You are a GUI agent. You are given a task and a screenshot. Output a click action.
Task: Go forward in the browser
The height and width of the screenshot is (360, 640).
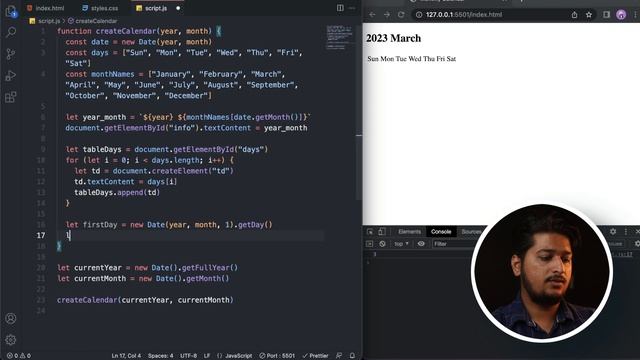[387, 15]
